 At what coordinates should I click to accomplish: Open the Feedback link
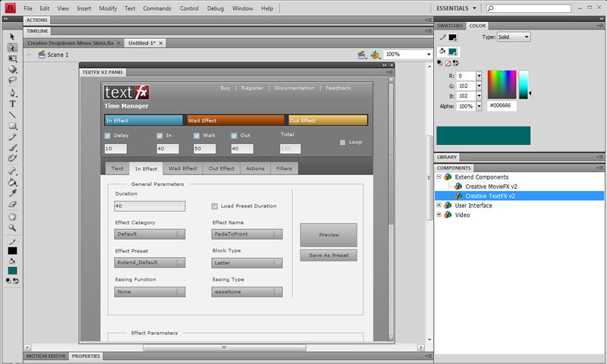[x=338, y=88]
